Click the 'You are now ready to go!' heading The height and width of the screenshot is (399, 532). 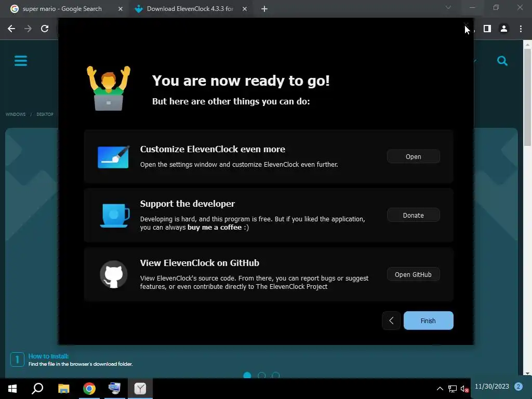tap(241, 81)
